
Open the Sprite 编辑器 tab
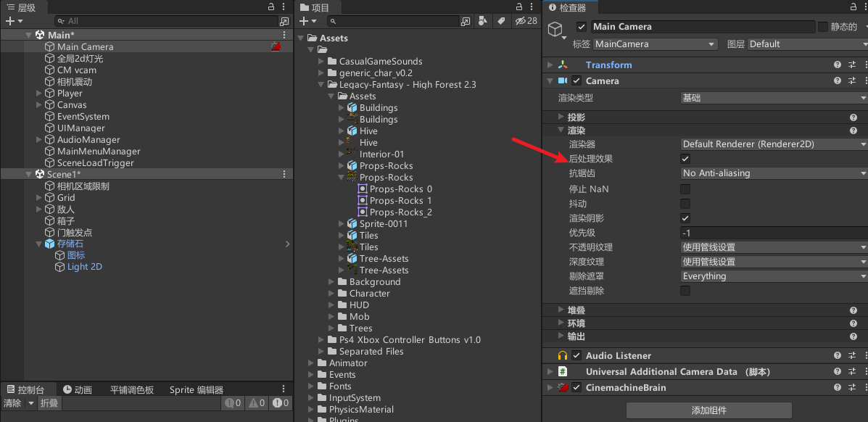tap(196, 389)
